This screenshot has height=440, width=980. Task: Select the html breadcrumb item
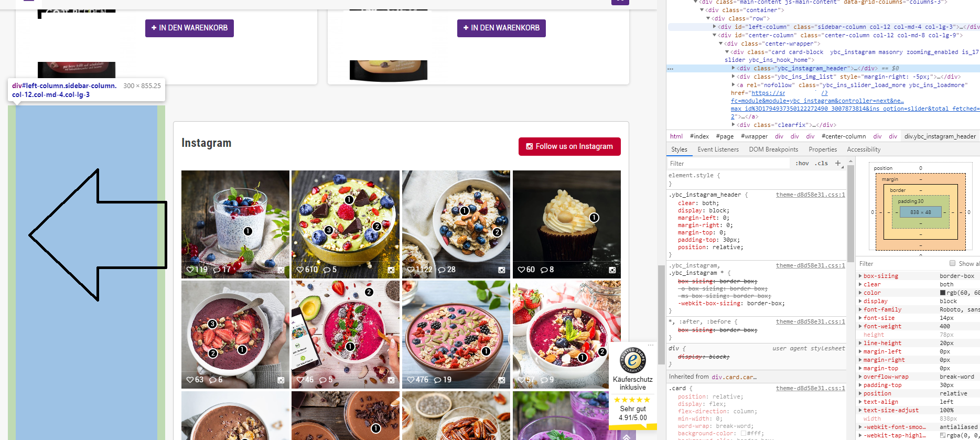tap(676, 136)
